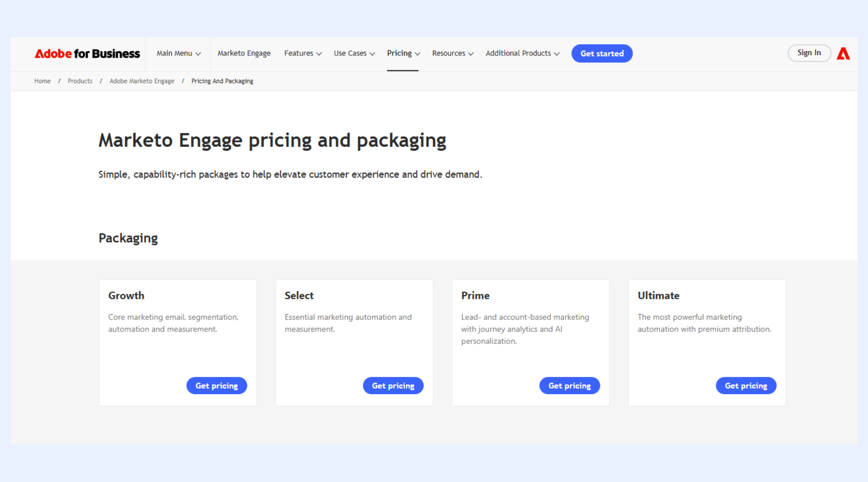Get pricing for the Select package
This screenshot has width=868, height=482.
pos(393,386)
